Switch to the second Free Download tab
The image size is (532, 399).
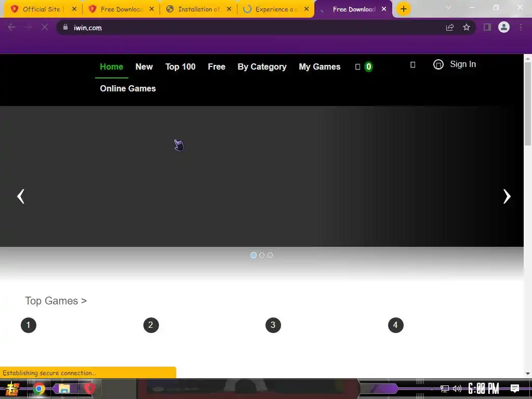(x=354, y=9)
